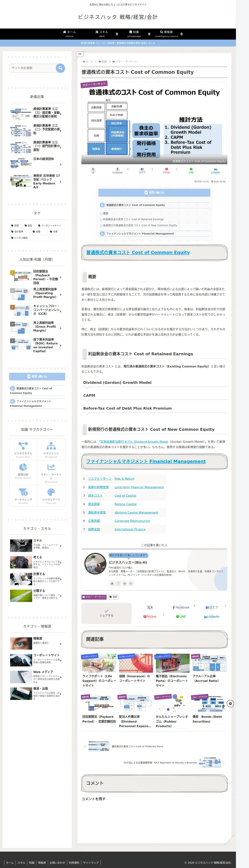Viewport: 249px width, 868px height.
Task: Open related article thumbnail アクルーアル比率
Action: pyautogui.click(x=209, y=663)
